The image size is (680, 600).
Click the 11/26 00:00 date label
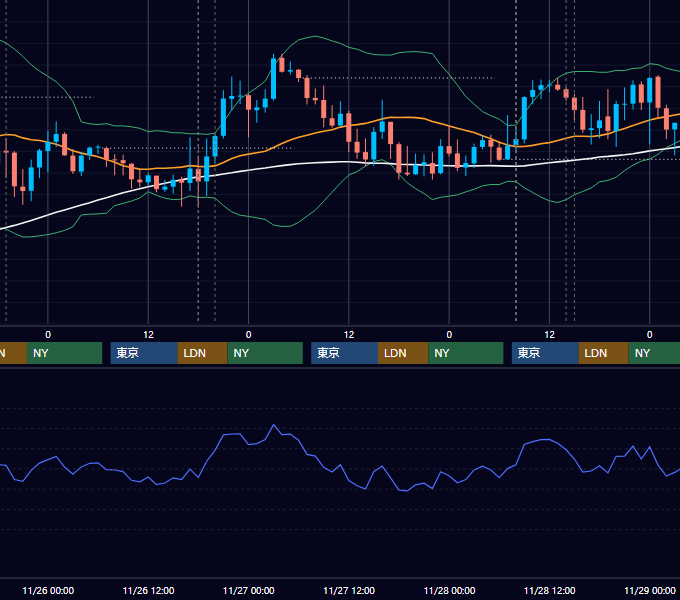pos(48,590)
